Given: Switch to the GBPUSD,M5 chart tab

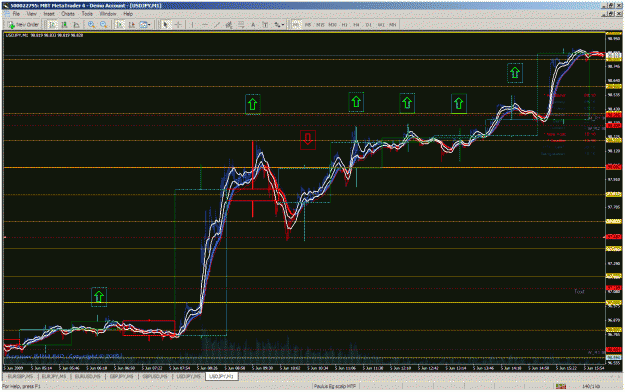Looking at the screenshot, I should [155, 376].
